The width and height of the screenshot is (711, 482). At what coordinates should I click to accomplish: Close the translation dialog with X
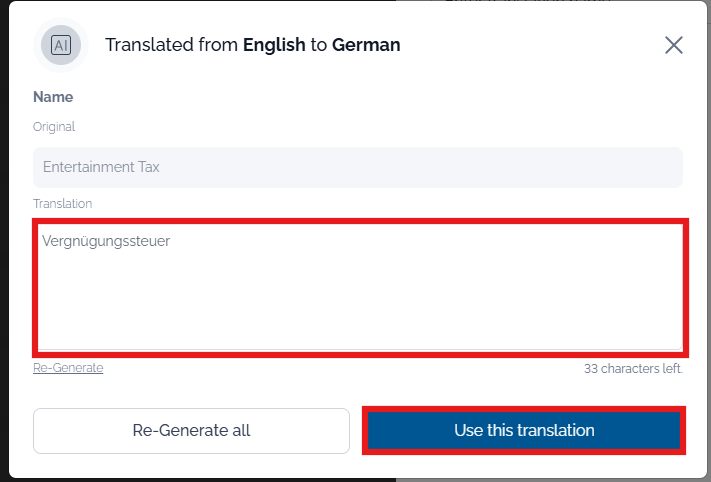[x=674, y=45]
